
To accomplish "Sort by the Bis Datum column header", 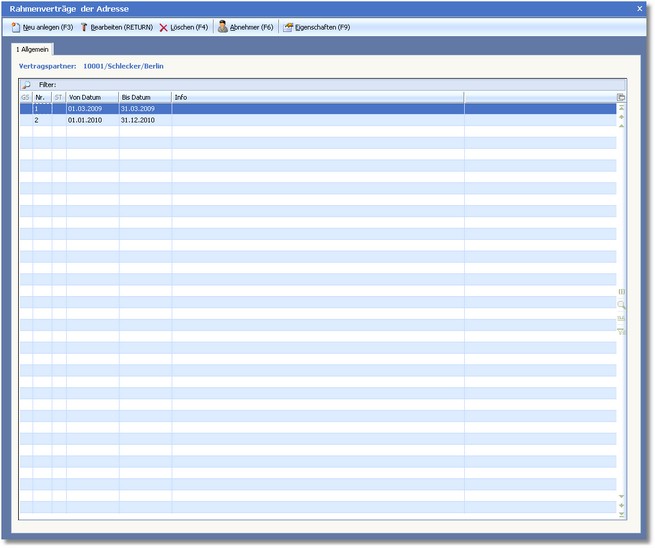I will (x=144, y=97).
